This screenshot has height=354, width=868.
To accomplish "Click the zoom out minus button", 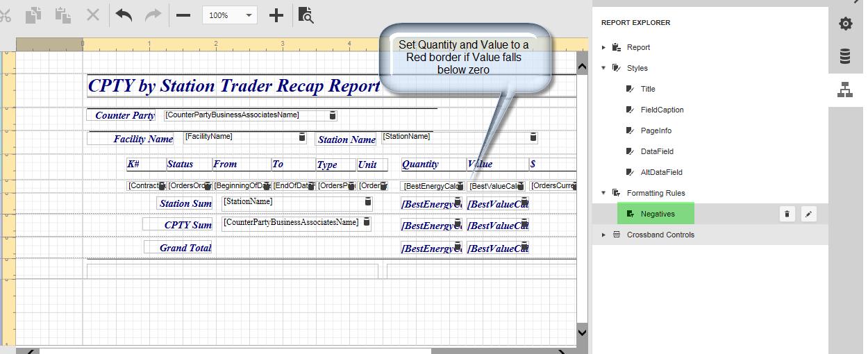I will tap(183, 15).
